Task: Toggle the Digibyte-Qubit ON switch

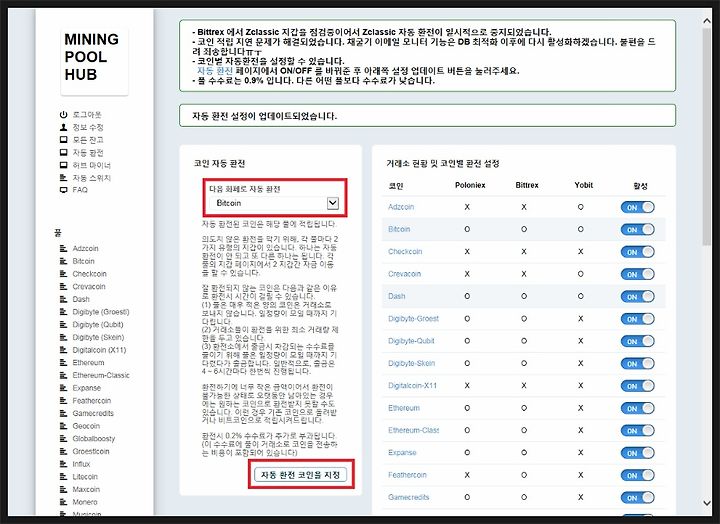Action: (637, 341)
